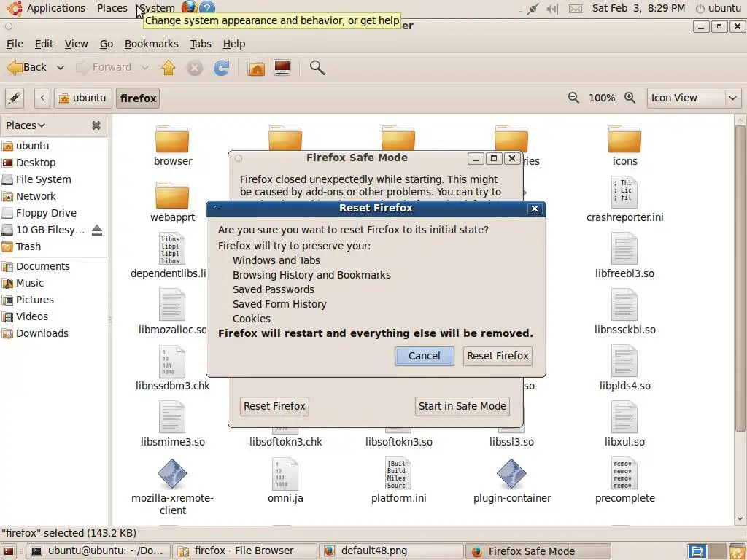Switch to terminal ubuntu@ubuntu taskbar item

point(98,551)
